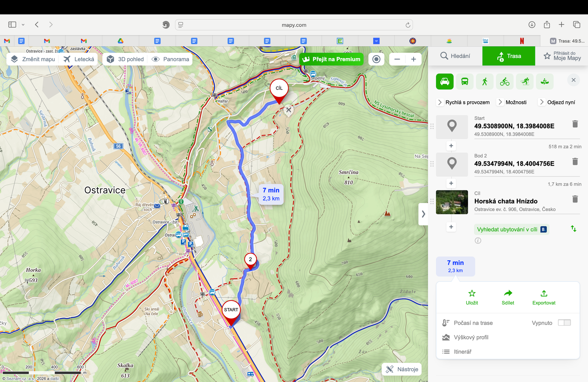The image size is (588, 382).
Task: Show Safari tab overview
Action: [577, 25]
